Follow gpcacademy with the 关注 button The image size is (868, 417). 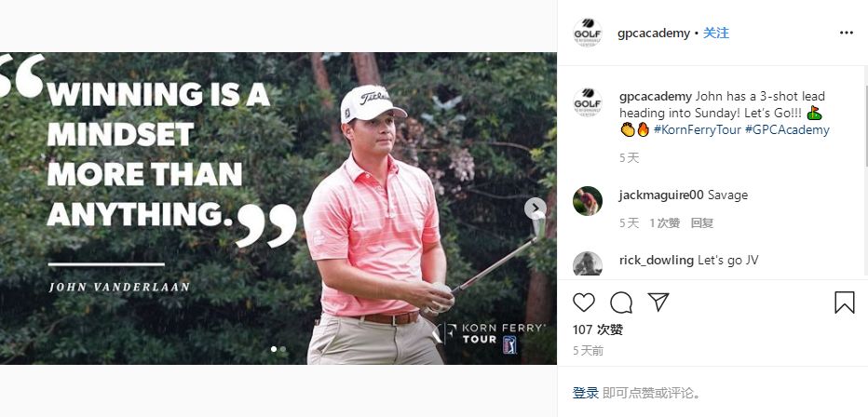[716, 34]
